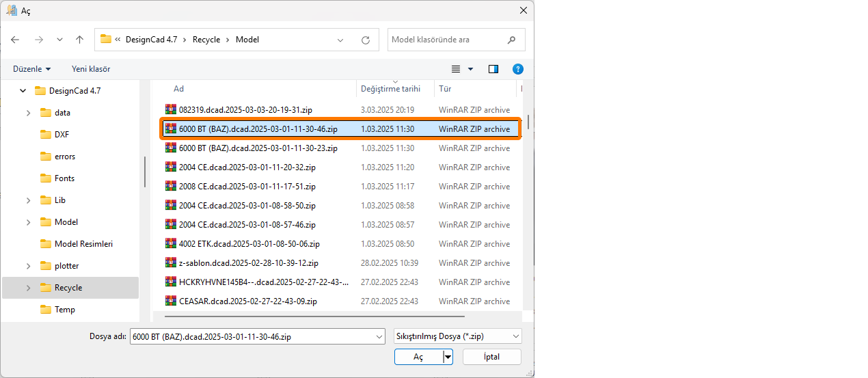Sort by Değiştirme tarihi column header

(390, 89)
